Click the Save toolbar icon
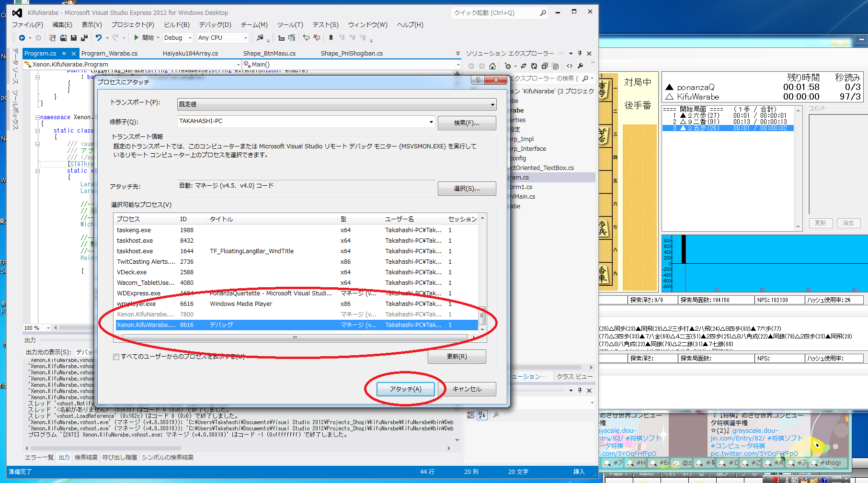The width and height of the screenshot is (868, 483). pyautogui.click(x=73, y=38)
